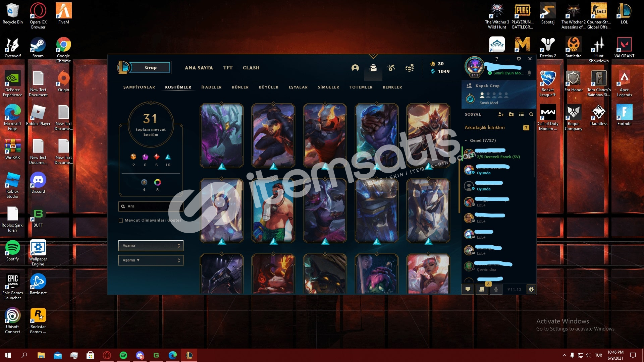Screen dimensions: 644x362
Task: Click the Sınırlı Mod game mode icon
Action: pos(470,99)
